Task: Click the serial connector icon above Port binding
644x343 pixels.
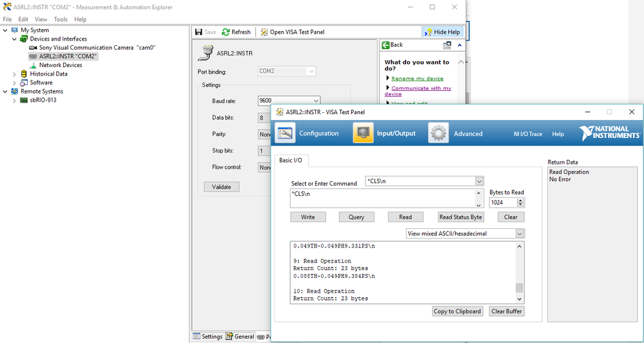Action: pos(204,53)
